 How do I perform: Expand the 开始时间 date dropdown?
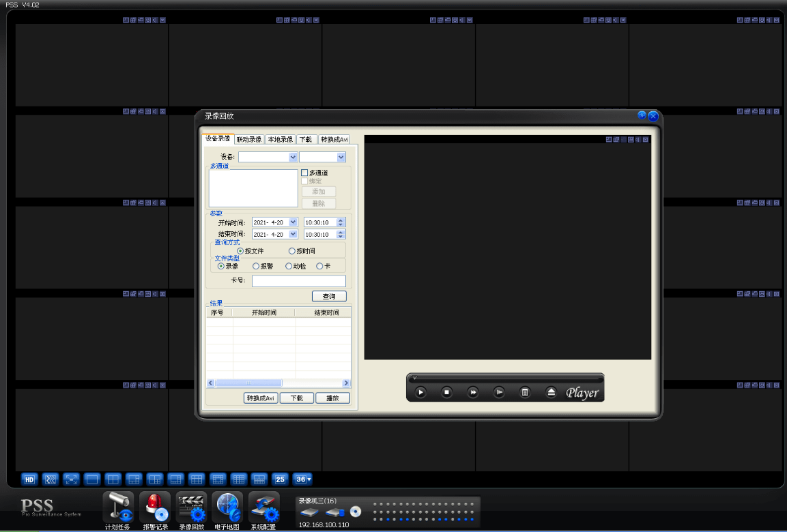(x=293, y=222)
